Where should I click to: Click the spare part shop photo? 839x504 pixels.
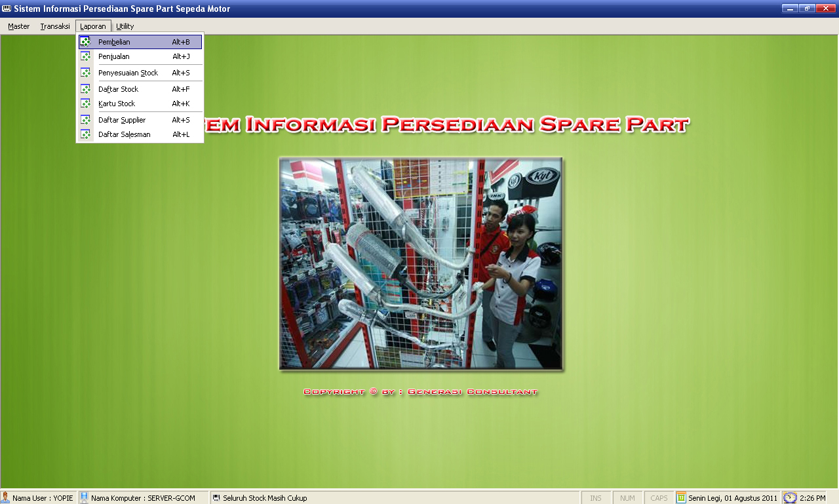click(x=421, y=263)
